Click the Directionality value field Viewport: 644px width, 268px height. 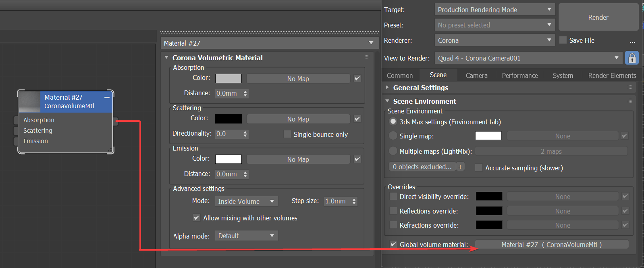[x=229, y=134]
